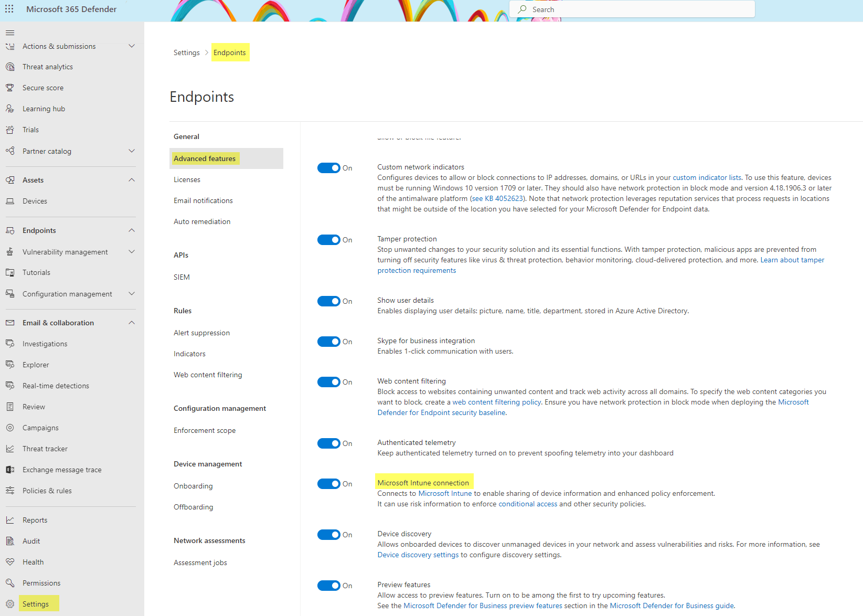Open Enforcement scope settings

point(205,430)
